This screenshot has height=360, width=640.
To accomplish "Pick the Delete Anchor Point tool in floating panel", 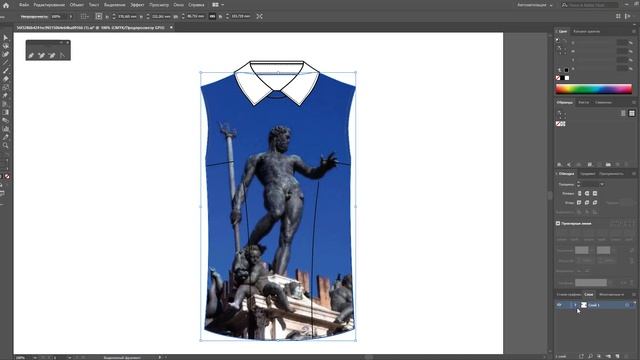I will (52, 55).
